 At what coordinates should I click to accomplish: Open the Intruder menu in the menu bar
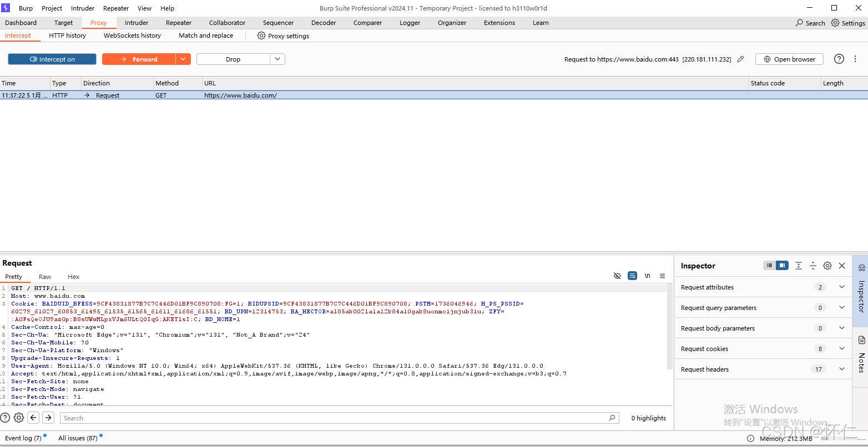click(83, 8)
